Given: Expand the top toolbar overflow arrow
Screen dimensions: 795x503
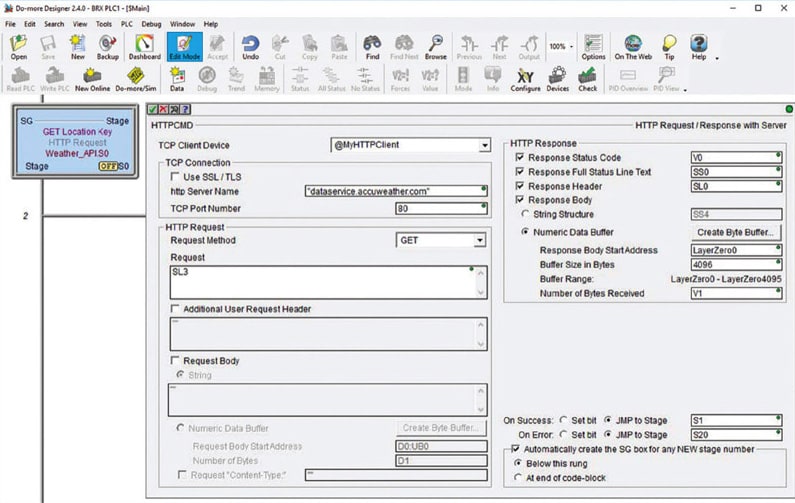Looking at the screenshot, I should click(717, 58).
